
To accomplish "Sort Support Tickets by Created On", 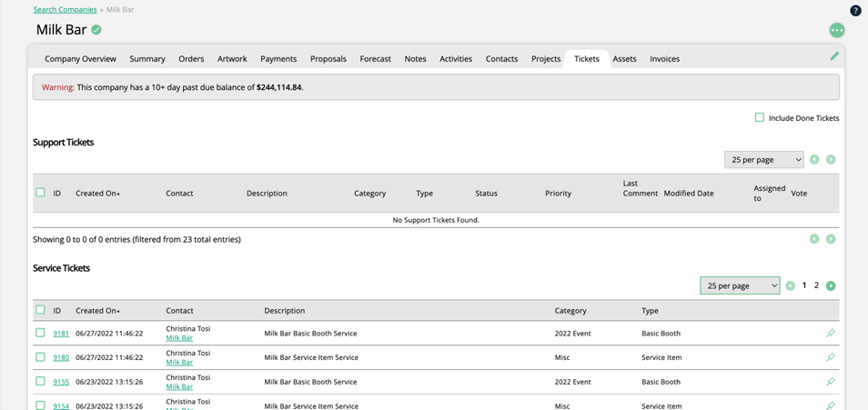I will coord(98,194).
